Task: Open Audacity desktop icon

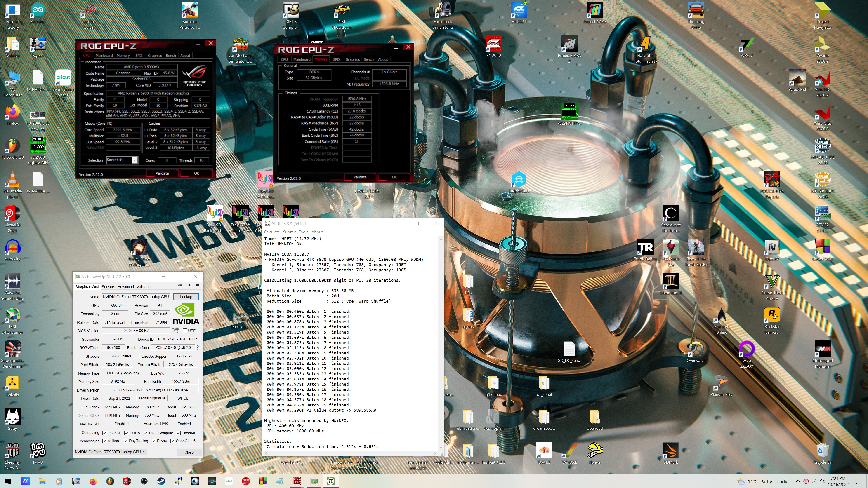Action: coord(12,250)
